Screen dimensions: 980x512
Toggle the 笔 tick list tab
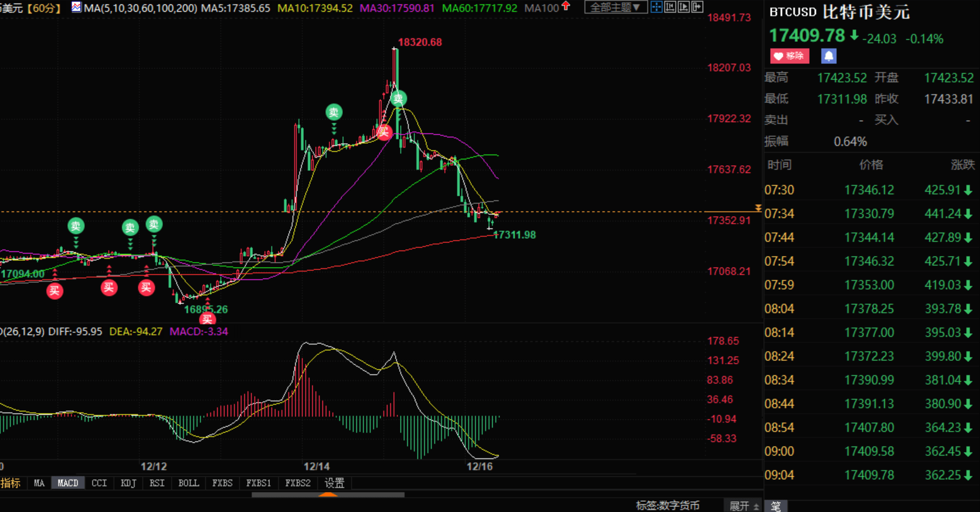(776, 506)
